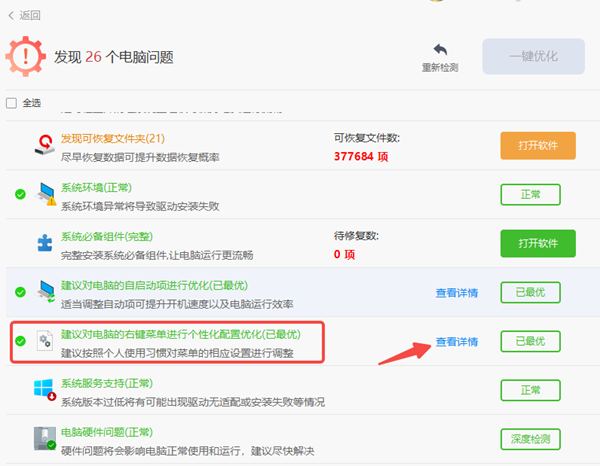The height and width of the screenshot is (466, 600).
Task: Click the 自启动项 laptop refresh icon
Action: tap(46, 292)
